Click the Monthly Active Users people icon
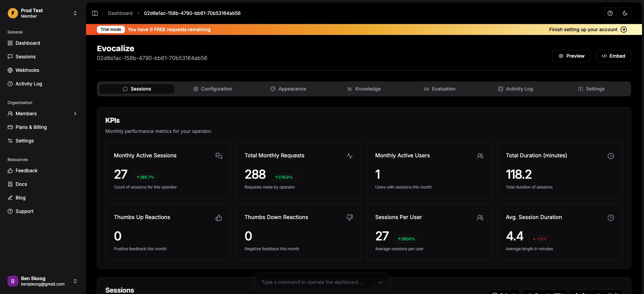The image size is (644, 294). pos(480,156)
